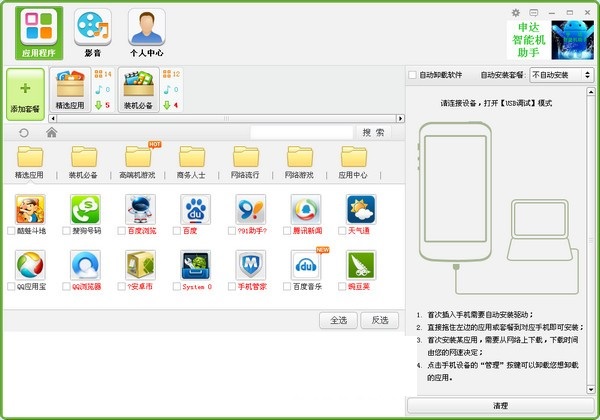600x420 pixels.
Task: Click the Android robot logo thumbnail
Action: tap(572, 40)
